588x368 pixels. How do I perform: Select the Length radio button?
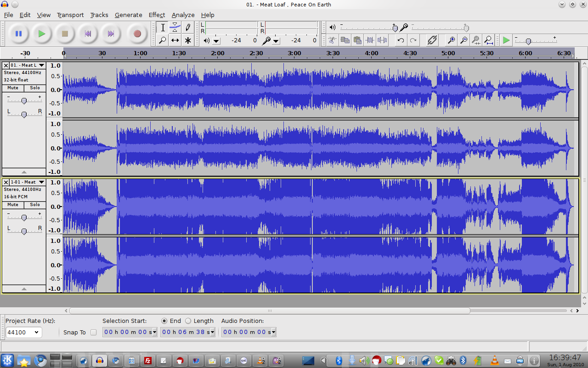pos(188,321)
